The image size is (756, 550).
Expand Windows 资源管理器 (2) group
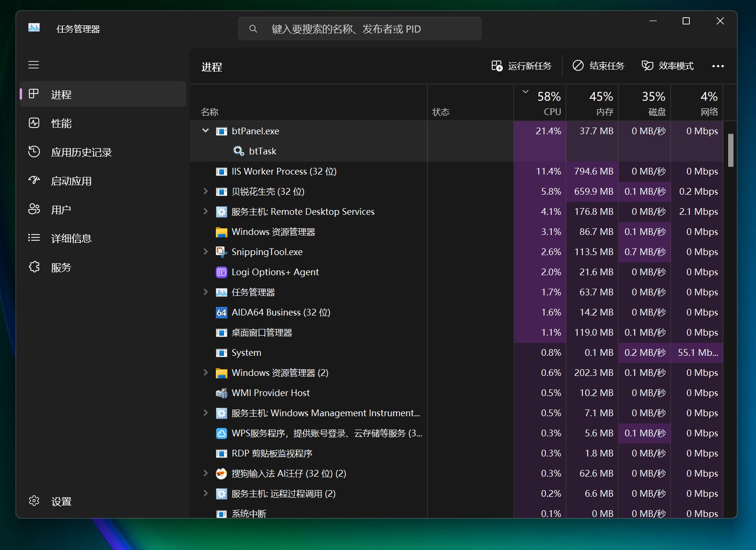pyautogui.click(x=205, y=373)
